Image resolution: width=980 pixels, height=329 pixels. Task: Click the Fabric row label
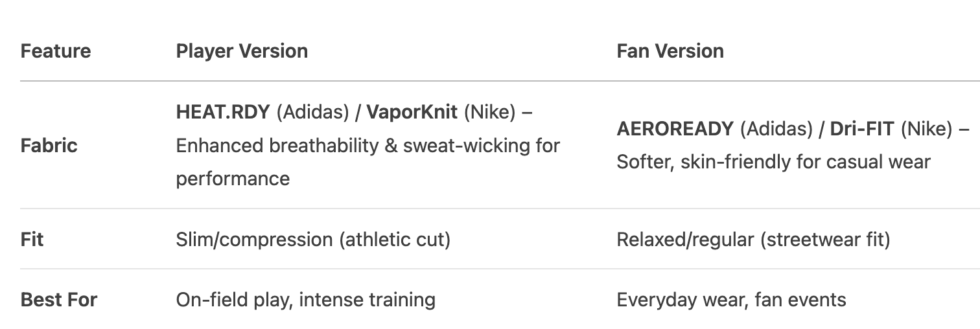(49, 145)
